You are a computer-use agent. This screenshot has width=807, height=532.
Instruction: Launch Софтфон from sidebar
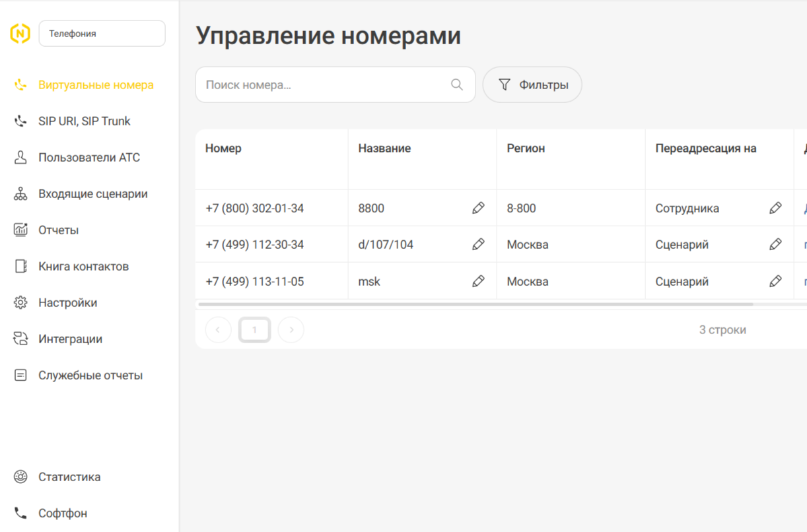pos(62,513)
